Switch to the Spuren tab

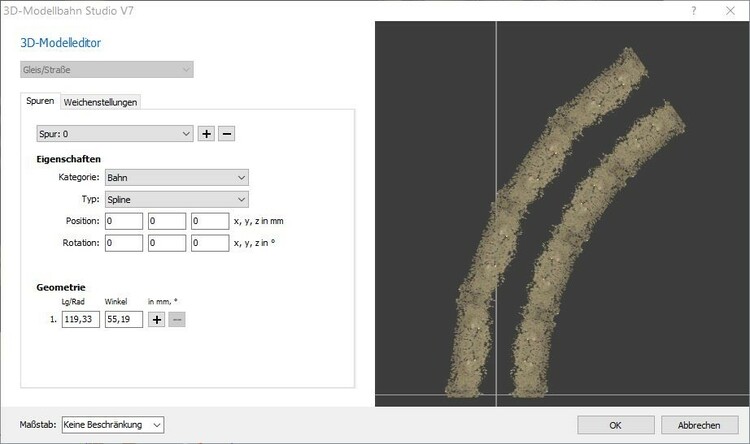click(40, 101)
